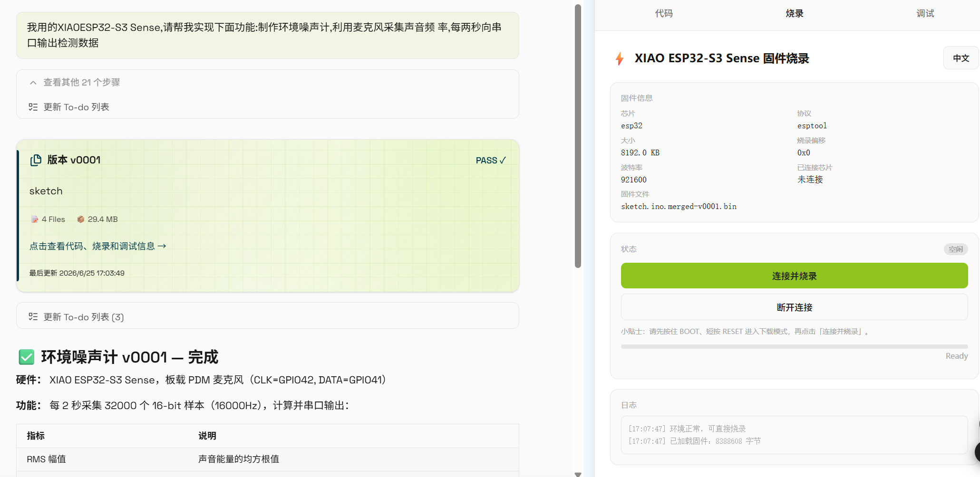Open 点击查看代码、烧录和调试信息 link
The image size is (980, 477).
[x=98, y=246]
